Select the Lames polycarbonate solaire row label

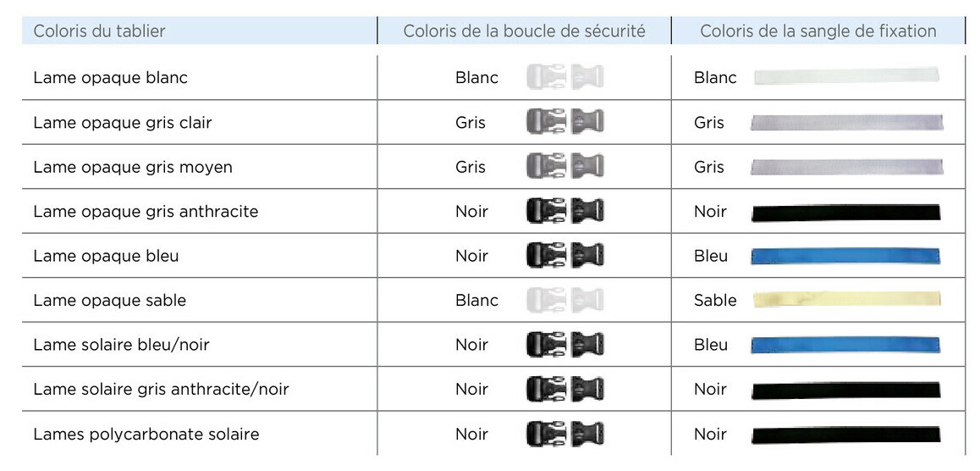click(146, 435)
